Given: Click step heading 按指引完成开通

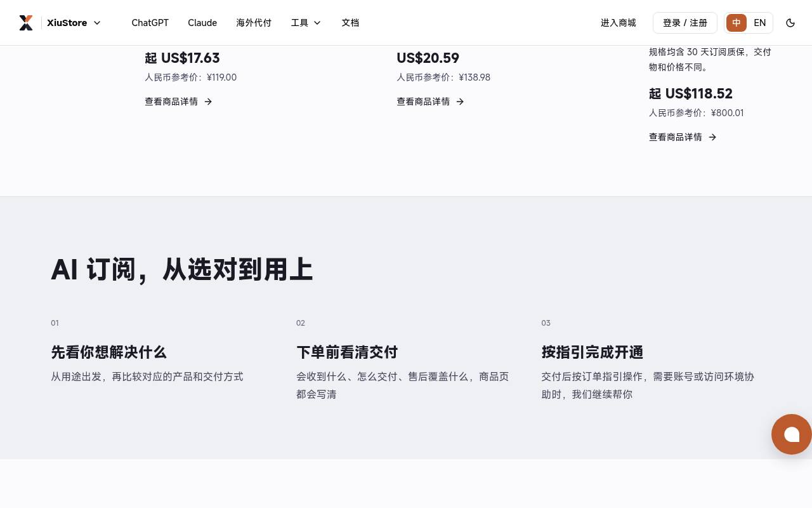Looking at the screenshot, I should click(593, 352).
